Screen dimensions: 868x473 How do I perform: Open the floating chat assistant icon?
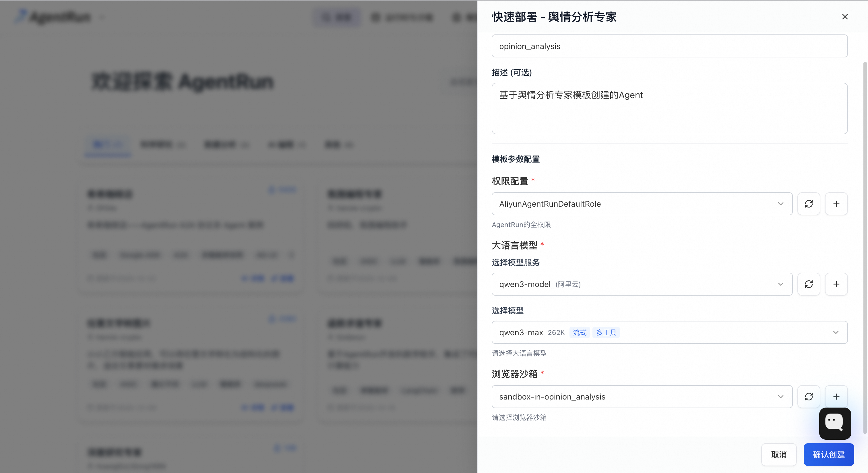click(835, 423)
